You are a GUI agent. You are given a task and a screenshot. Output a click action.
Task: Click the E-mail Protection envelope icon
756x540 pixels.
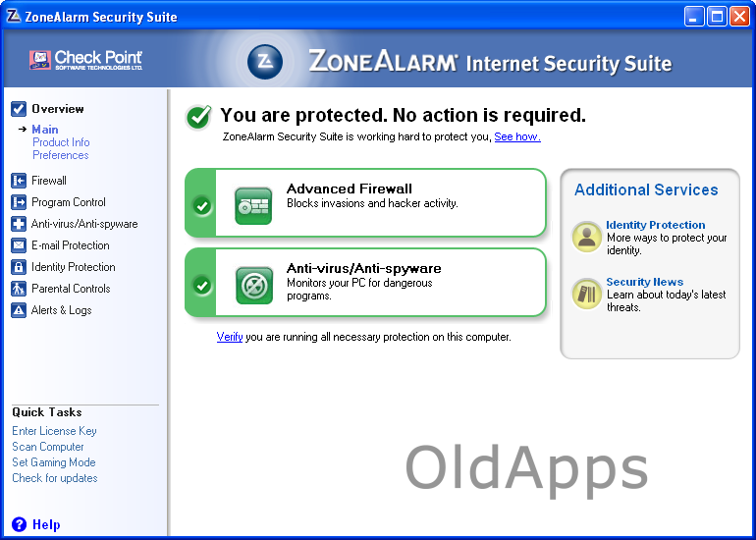(19, 245)
